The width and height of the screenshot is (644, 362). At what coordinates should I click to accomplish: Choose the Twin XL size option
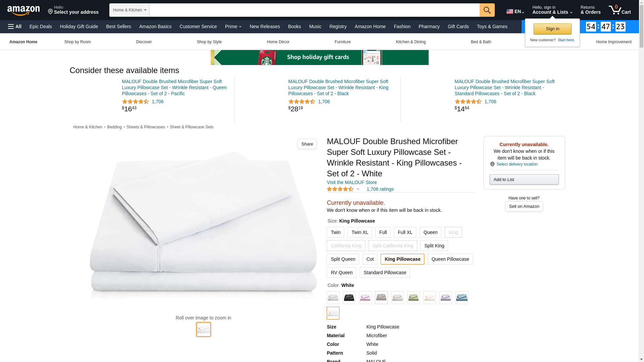360,232
